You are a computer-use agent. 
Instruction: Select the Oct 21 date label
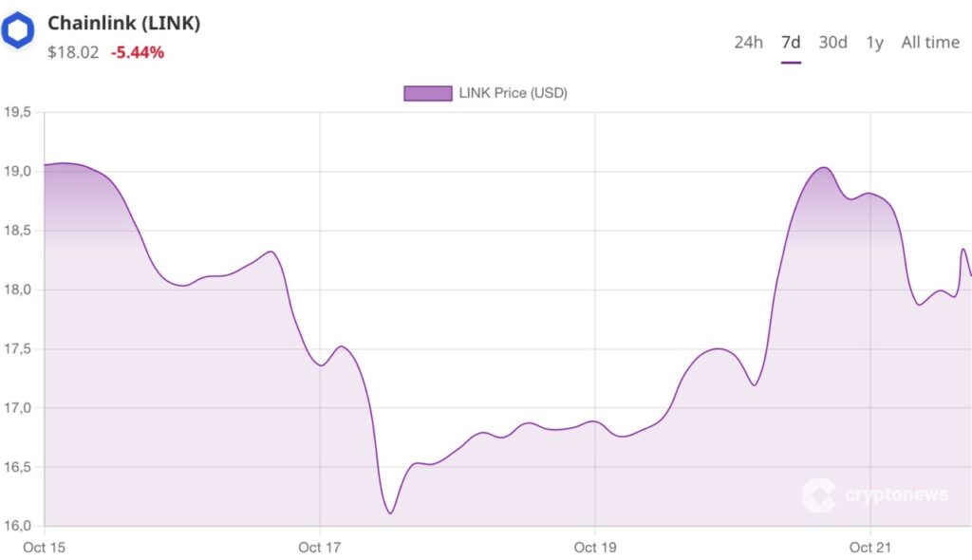(x=870, y=547)
